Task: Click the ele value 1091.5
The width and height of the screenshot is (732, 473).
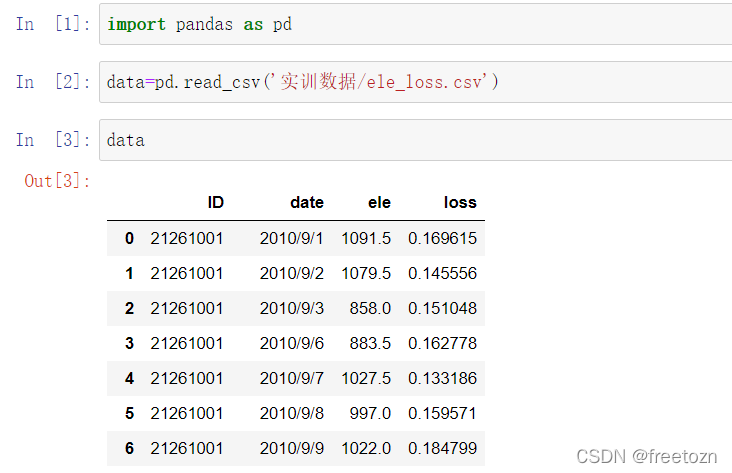Action: click(x=366, y=238)
